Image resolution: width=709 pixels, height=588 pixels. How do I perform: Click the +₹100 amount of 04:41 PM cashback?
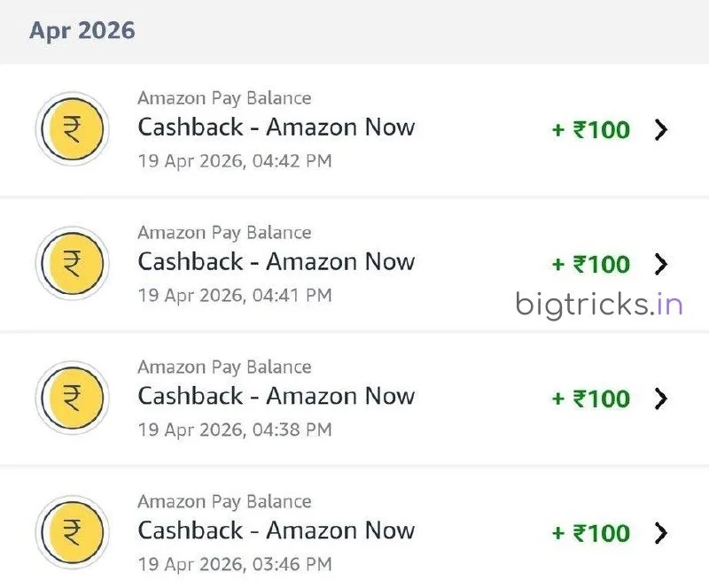coord(590,265)
